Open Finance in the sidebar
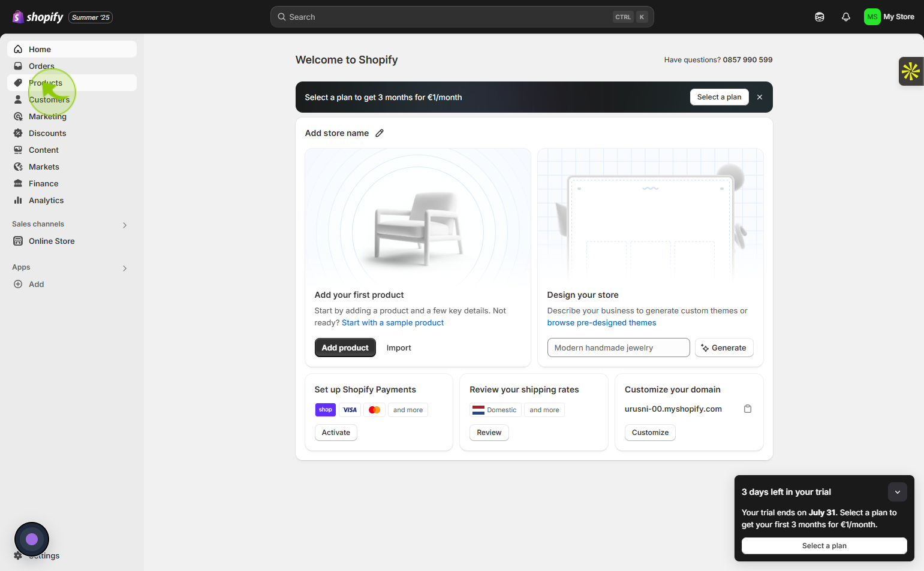This screenshot has width=924, height=571. [72, 183]
